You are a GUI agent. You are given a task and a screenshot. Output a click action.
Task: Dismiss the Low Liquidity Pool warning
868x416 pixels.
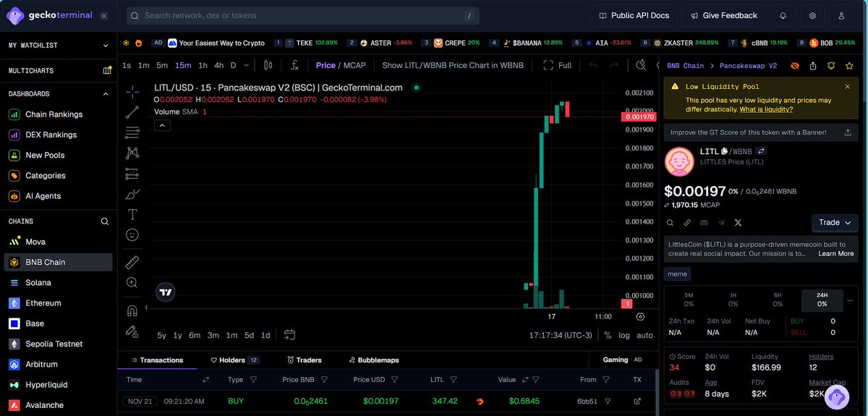848,86
